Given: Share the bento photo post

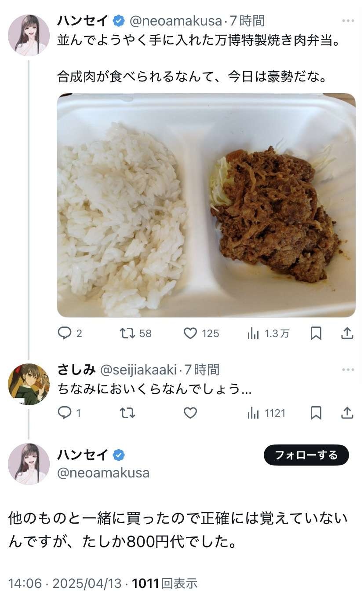Looking at the screenshot, I should (347, 334).
